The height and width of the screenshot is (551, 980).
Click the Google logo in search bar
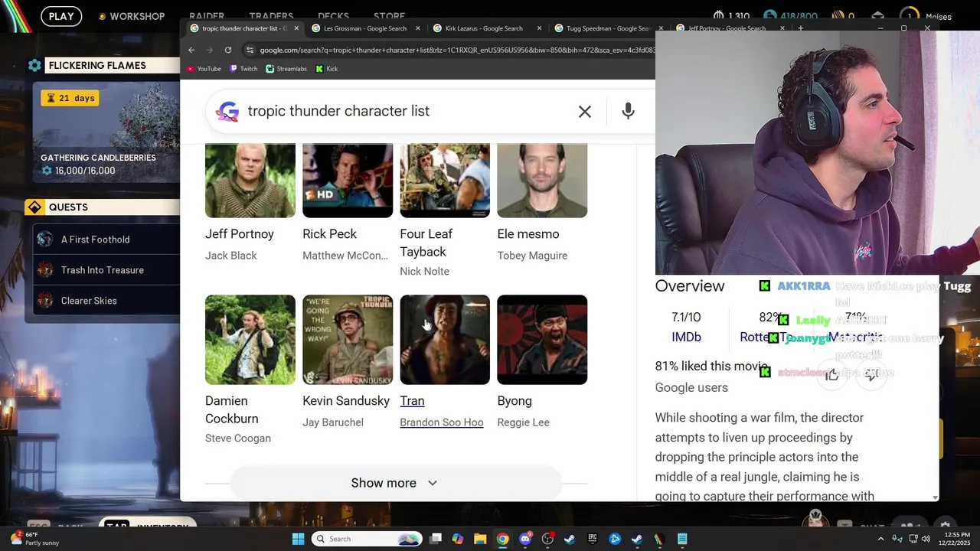[227, 112]
